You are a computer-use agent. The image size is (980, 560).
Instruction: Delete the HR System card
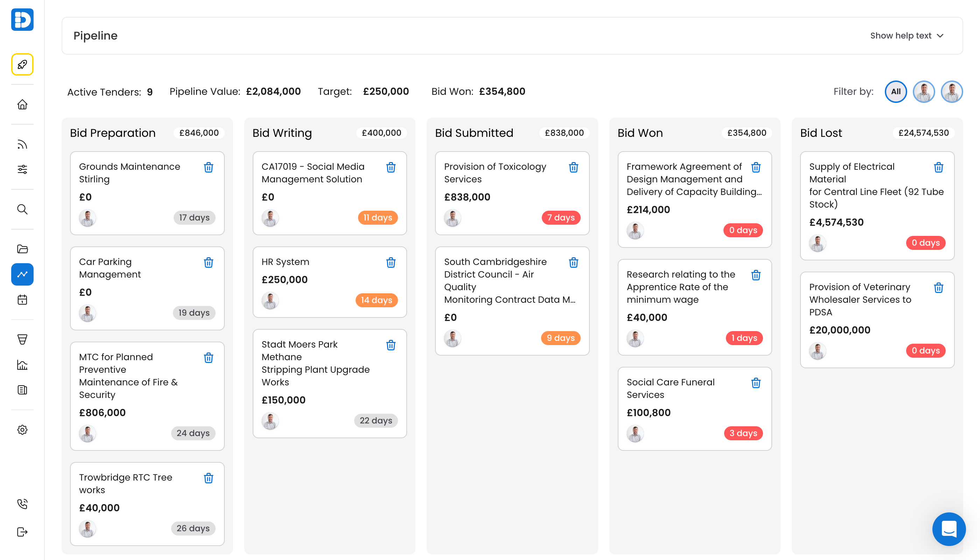coord(391,263)
